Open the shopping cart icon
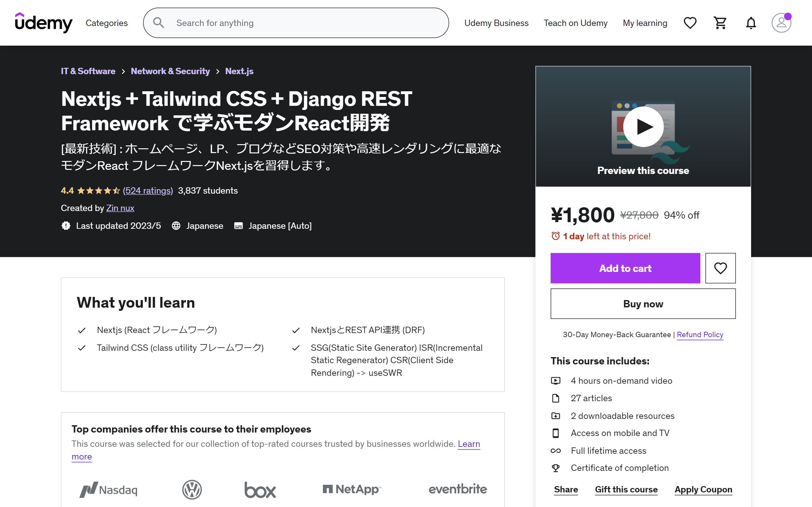Screen dimensions: 812x507 (720, 23)
